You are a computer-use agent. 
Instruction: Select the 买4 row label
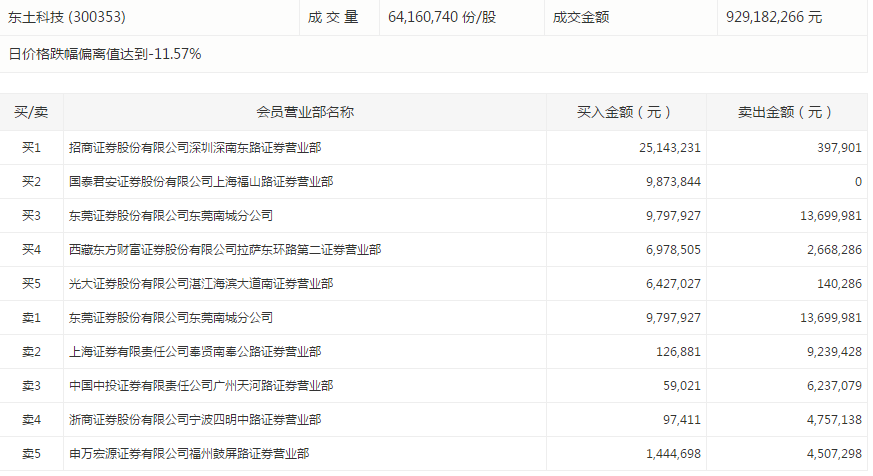pyautogui.click(x=31, y=249)
